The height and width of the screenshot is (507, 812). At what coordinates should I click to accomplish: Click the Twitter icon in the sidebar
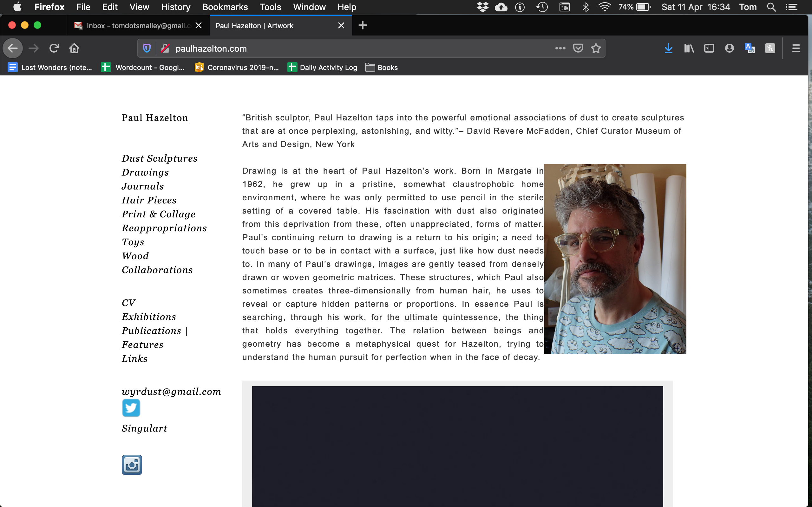pos(131,408)
